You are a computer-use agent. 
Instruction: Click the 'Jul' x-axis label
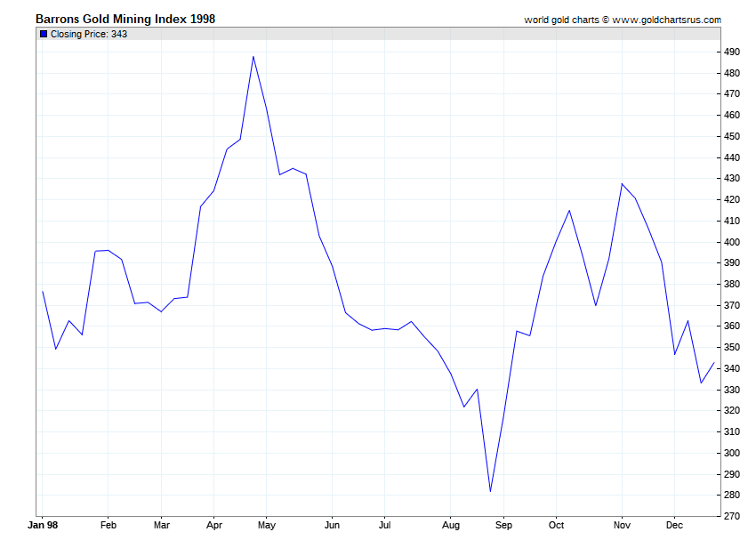pyautogui.click(x=384, y=525)
